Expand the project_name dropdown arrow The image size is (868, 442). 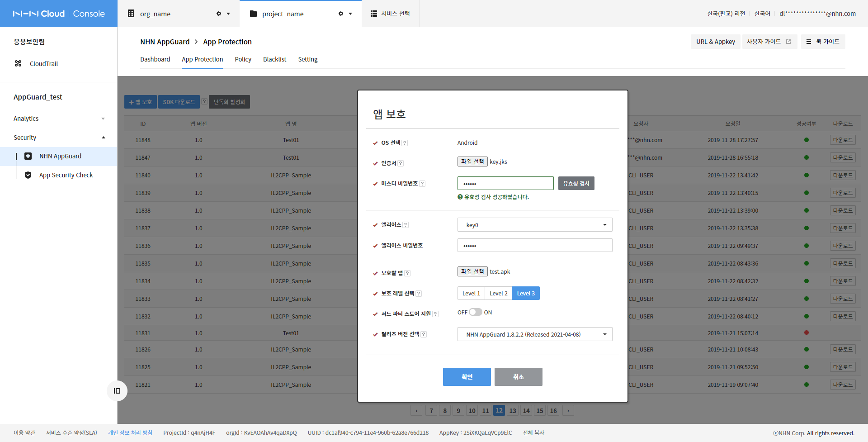(x=350, y=14)
